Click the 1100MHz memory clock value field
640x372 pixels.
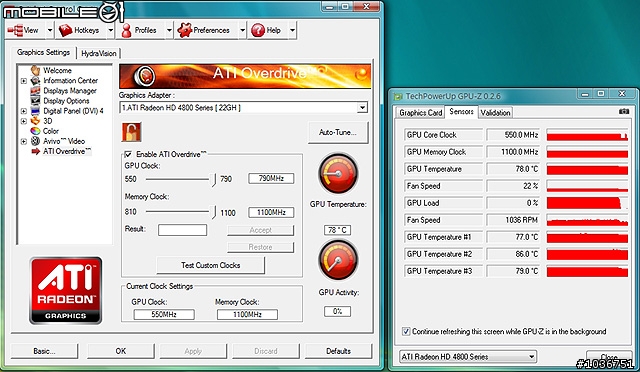(271, 212)
